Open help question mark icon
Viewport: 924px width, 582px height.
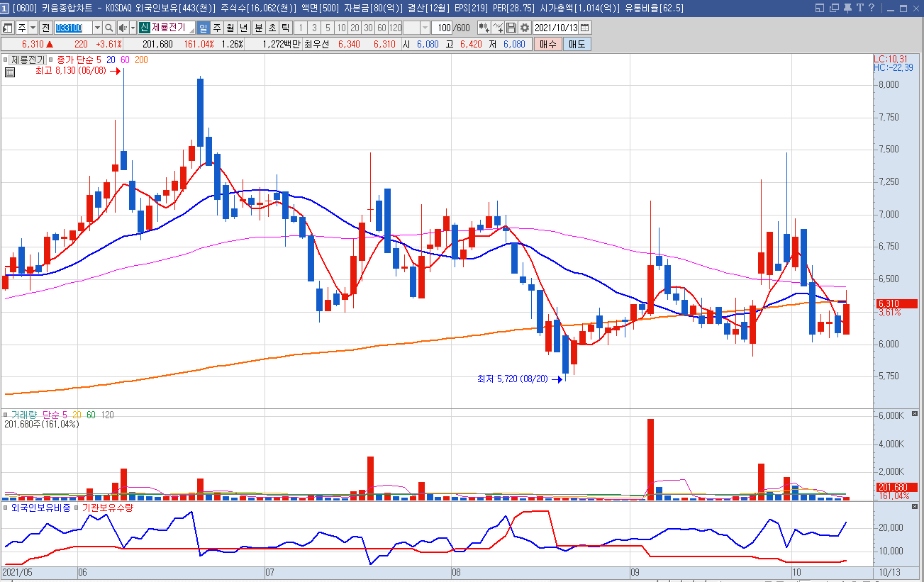pos(871,8)
